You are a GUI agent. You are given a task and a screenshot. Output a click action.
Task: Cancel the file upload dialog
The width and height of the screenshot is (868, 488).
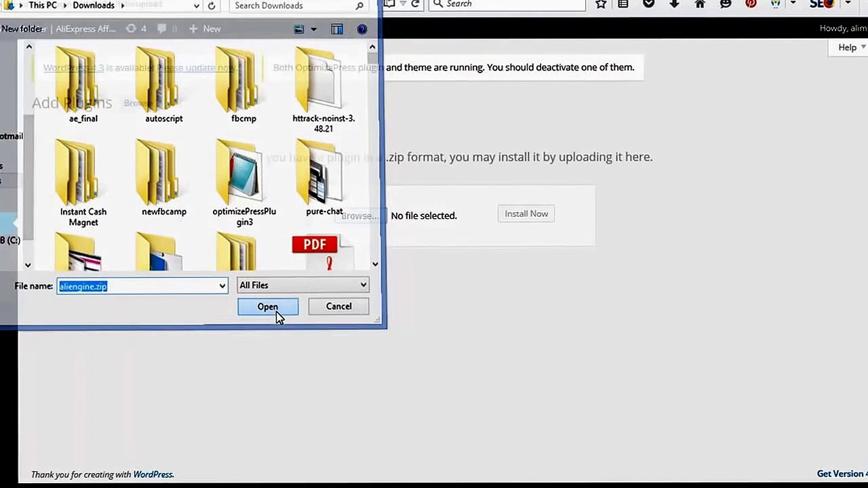[x=338, y=306]
